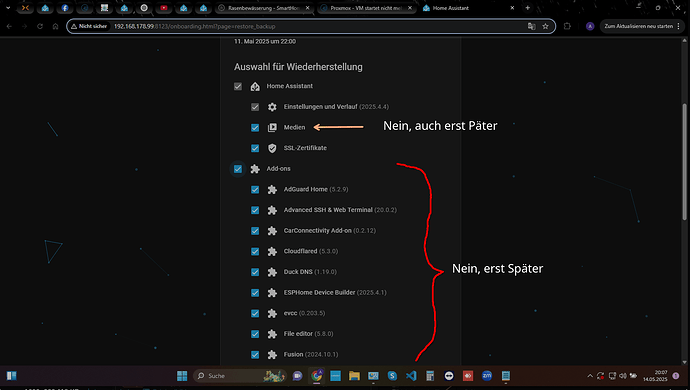Open File Explorer from the taskbar

pos(354,376)
